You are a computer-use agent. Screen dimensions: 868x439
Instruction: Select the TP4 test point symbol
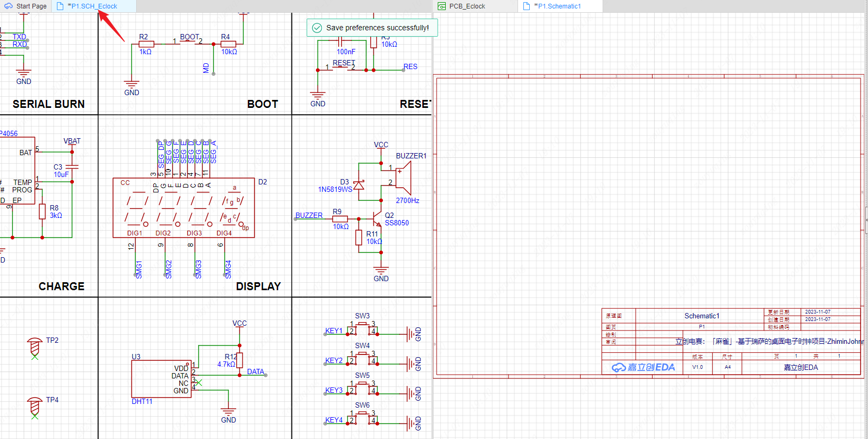pos(35,407)
